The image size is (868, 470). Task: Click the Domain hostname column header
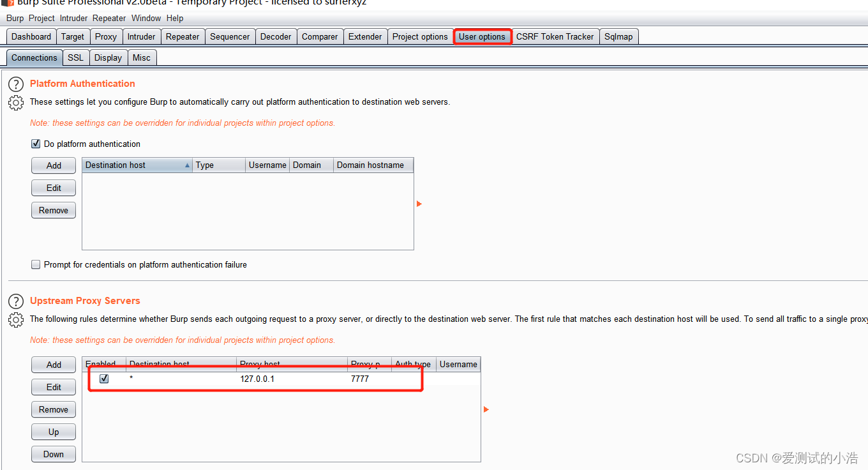pos(373,165)
